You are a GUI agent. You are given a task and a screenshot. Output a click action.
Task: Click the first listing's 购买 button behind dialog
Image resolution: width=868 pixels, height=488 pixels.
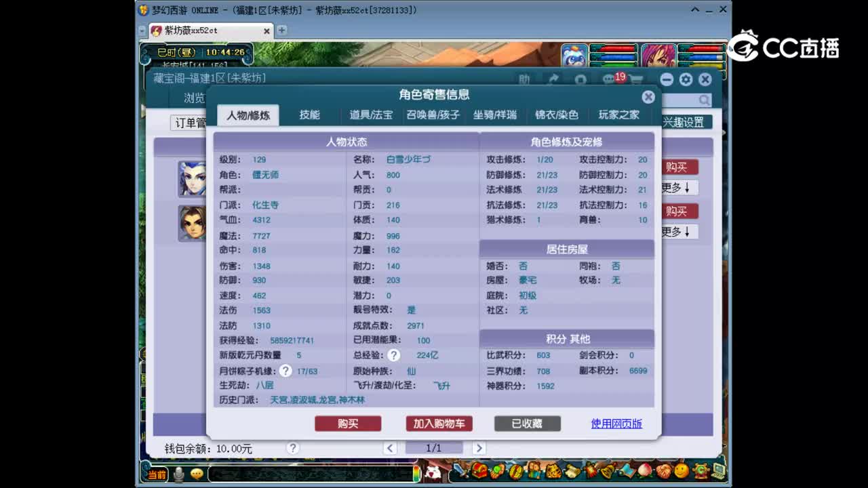tap(679, 167)
